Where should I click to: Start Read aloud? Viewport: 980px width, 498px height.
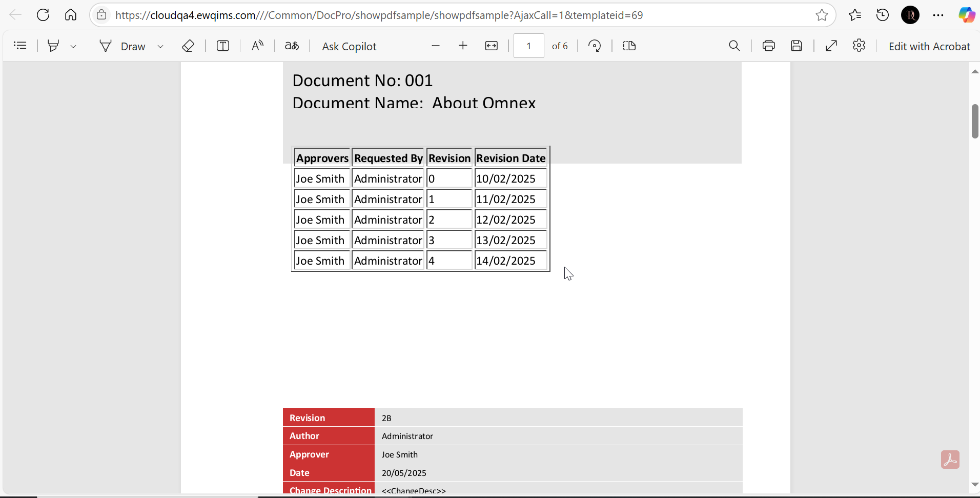tap(257, 46)
